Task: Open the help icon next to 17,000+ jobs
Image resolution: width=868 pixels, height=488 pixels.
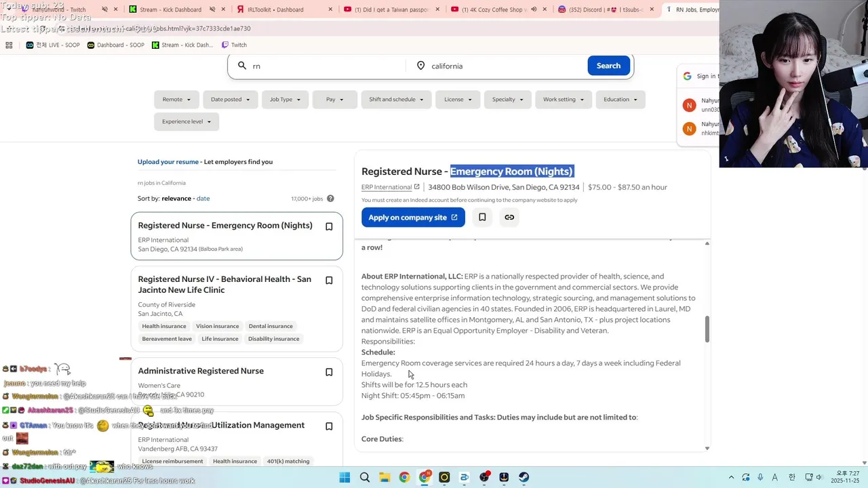Action: click(330, 199)
